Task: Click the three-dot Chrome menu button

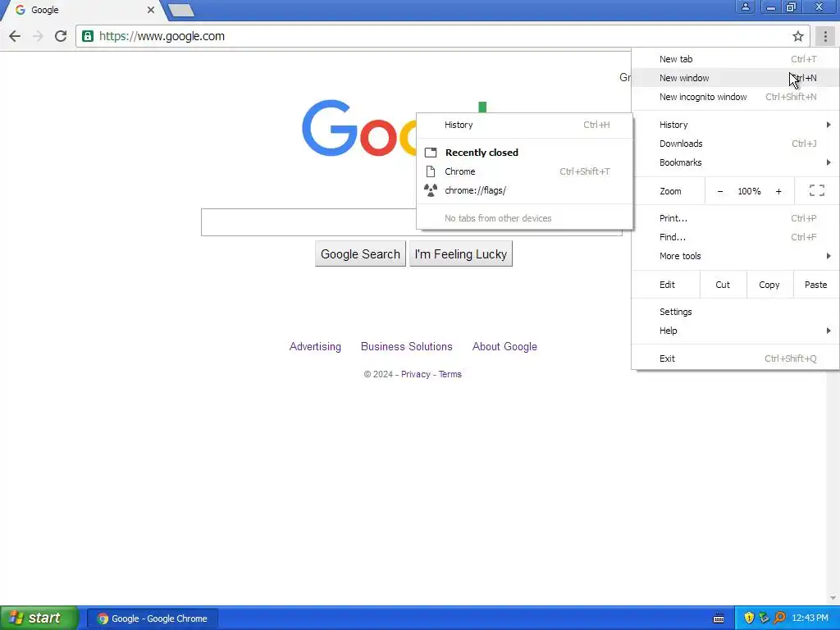Action: pyautogui.click(x=825, y=36)
